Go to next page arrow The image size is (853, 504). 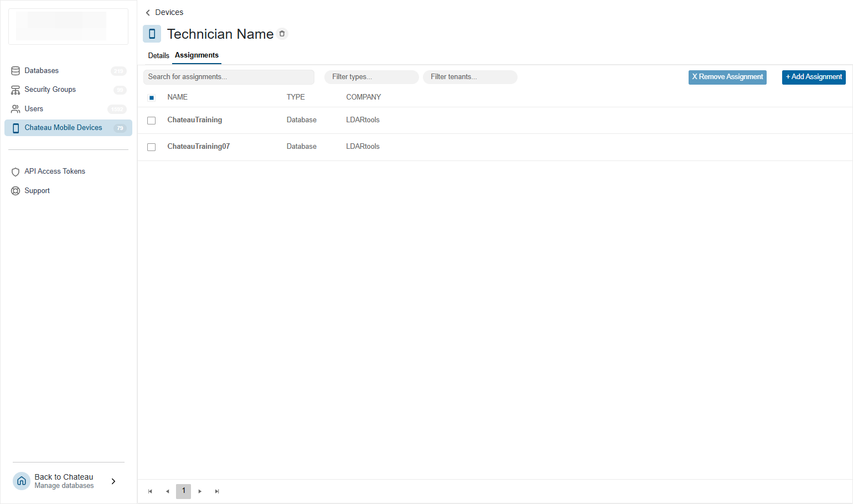tap(200, 491)
